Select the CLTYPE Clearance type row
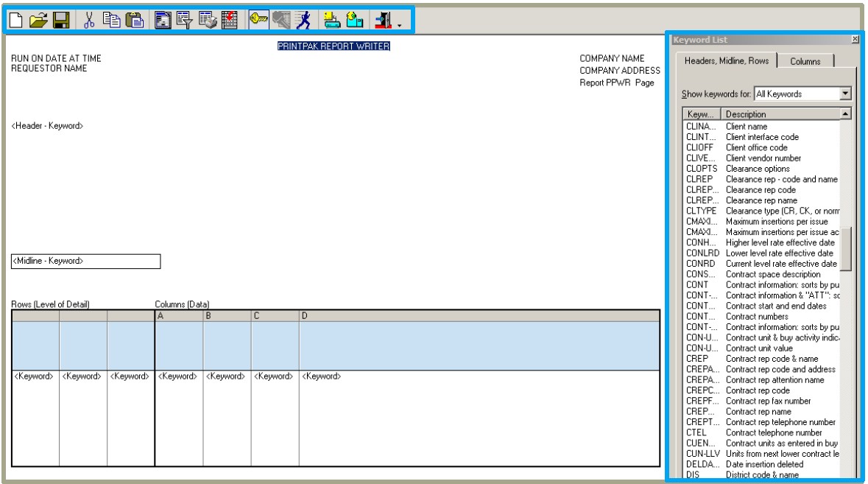The image size is (868, 484). coord(762,211)
